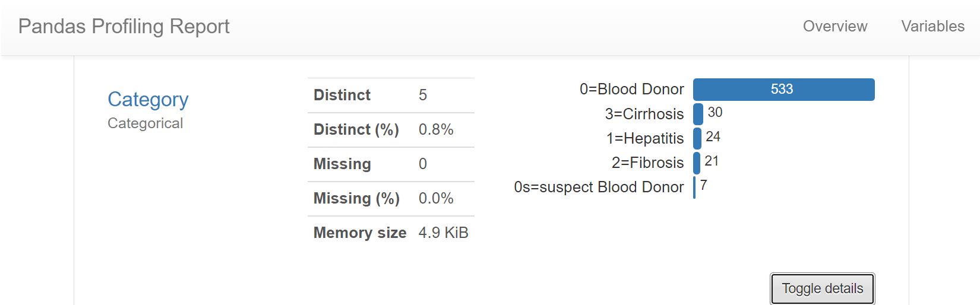The image size is (980, 305).
Task: Open the Overview section link
Action: 834,26
